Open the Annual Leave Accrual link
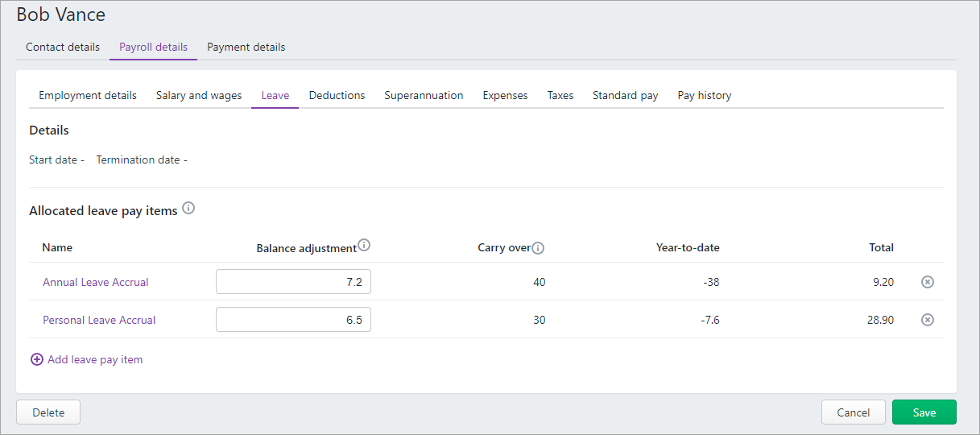 coord(96,282)
